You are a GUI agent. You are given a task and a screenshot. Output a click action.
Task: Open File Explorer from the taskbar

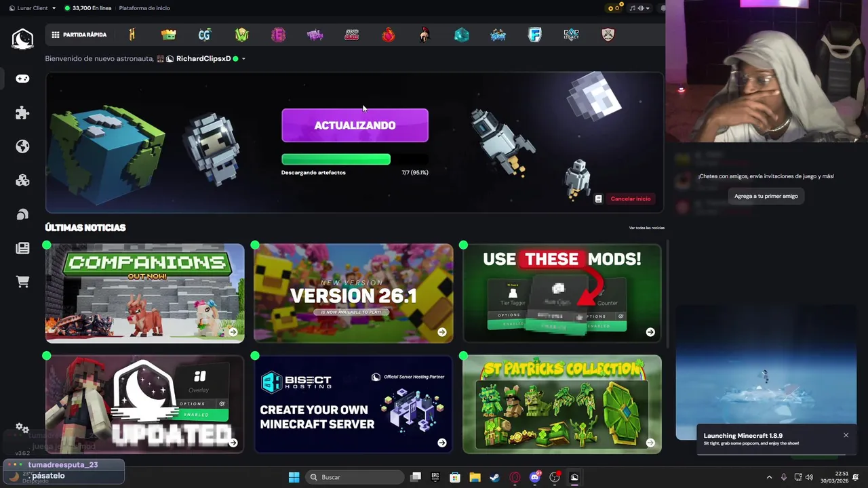475,477
